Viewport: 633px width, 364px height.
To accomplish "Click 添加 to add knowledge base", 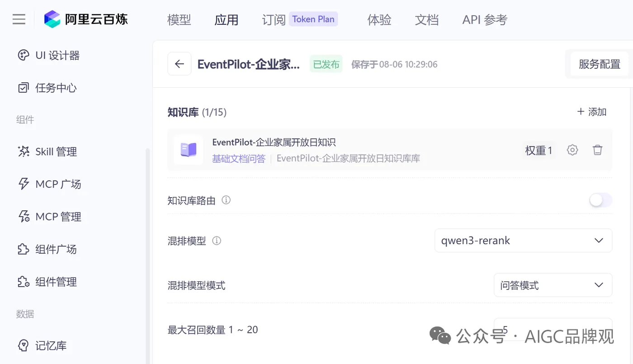I will click(x=592, y=112).
